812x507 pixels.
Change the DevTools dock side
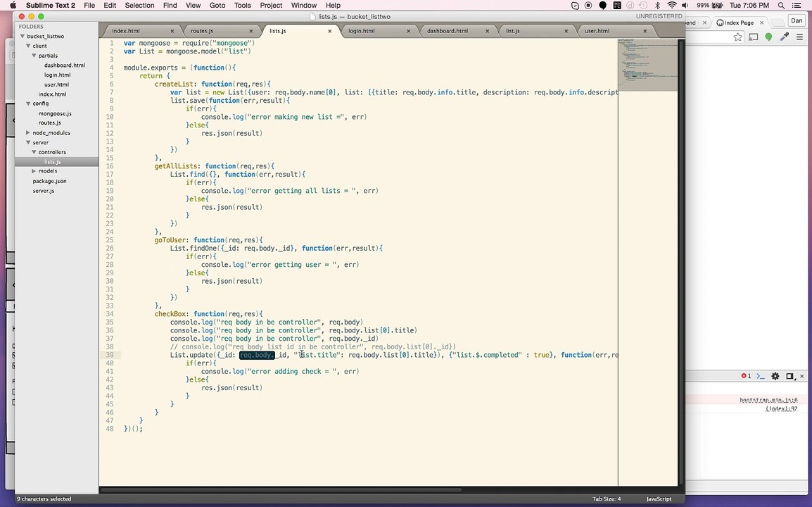tap(789, 376)
